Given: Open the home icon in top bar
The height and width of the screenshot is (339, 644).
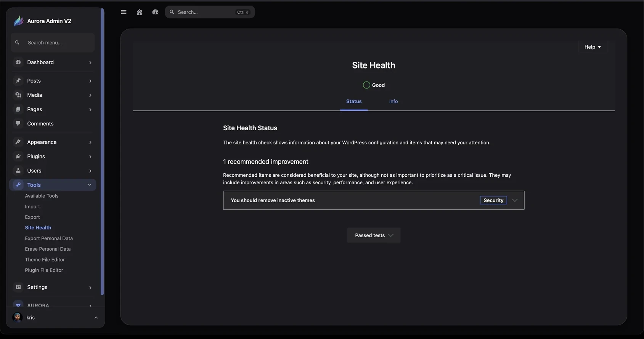Looking at the screenshot, I should (x=140, y=12).
